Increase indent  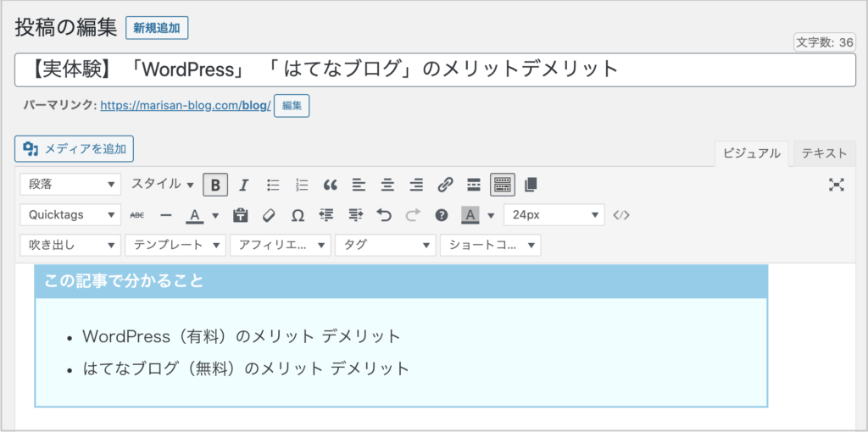[355, 215]
